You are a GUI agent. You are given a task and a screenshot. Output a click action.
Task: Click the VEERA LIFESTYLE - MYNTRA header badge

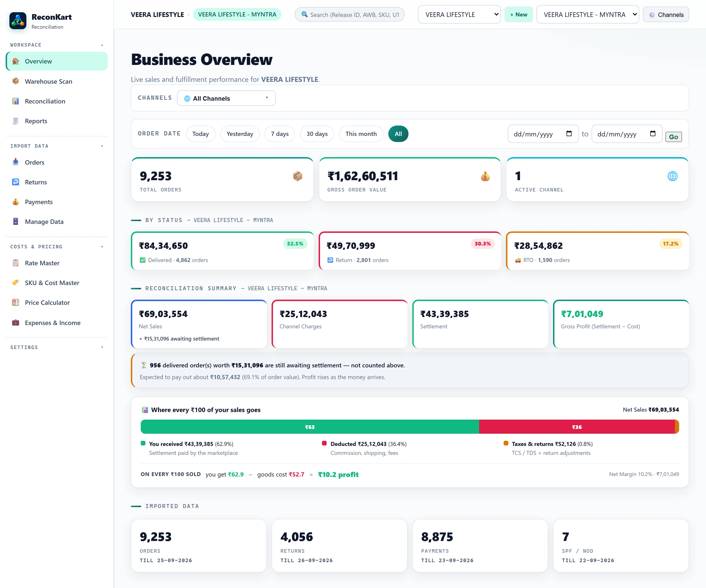pyautogui.click(x=237, y=14)
